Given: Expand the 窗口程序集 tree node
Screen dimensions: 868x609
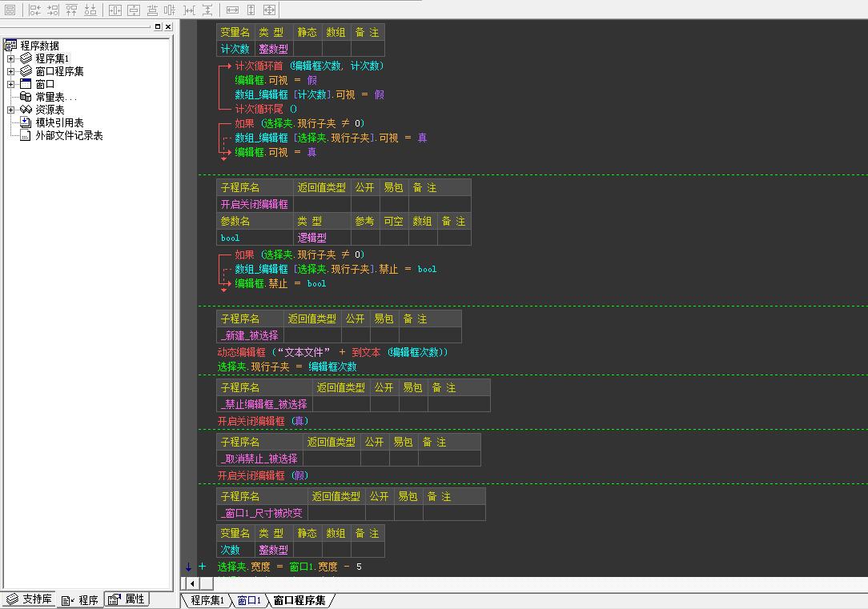Looking at the screenshot, I should pyautogui.click(x=10, y=71).
